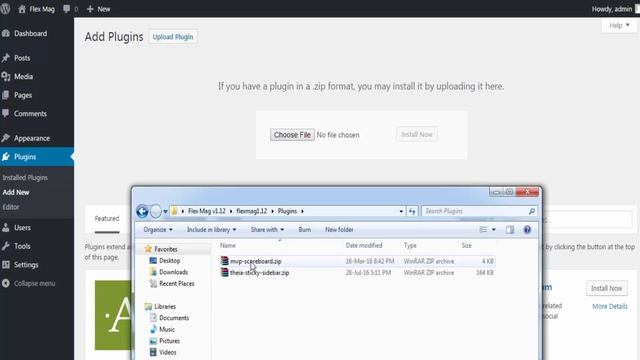Click the refresh button in file dialog
Viewport: 640px width, 360px height.
pyautogui.click(x=412, y=211)
